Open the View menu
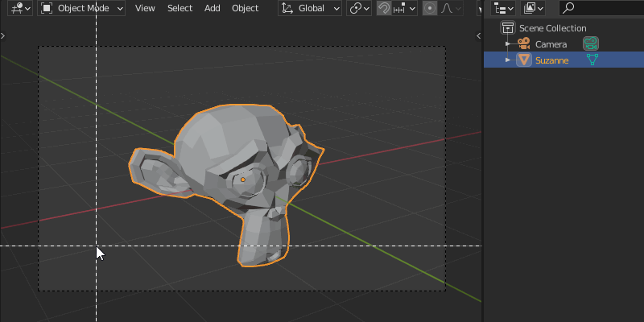This screenshot has height=322, width=644. 145,8
